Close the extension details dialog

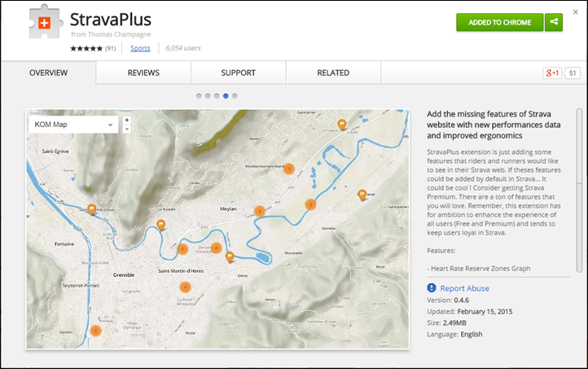[x=575, y=12]
